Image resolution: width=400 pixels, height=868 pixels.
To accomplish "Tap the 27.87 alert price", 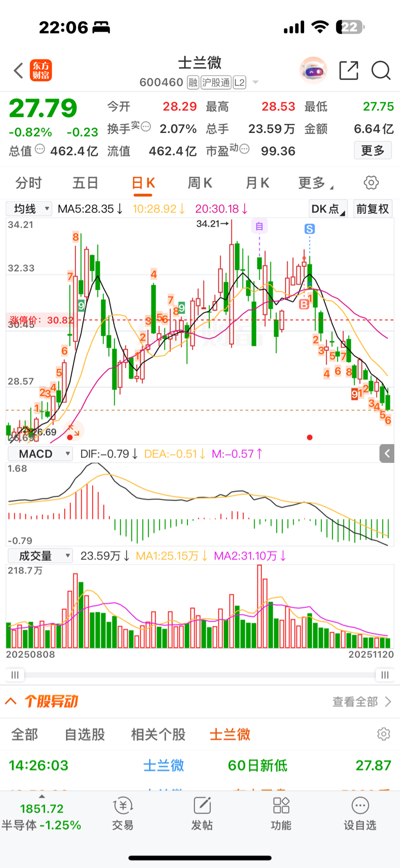I will (x=373, y=765).
